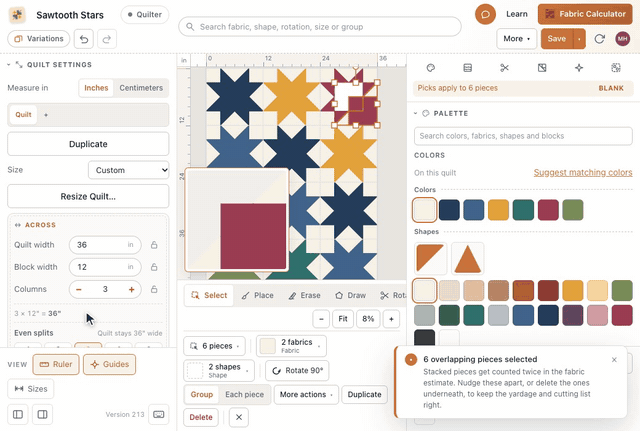Click the Resize Quilt button
Screen dimensions: 640x431
88,196
